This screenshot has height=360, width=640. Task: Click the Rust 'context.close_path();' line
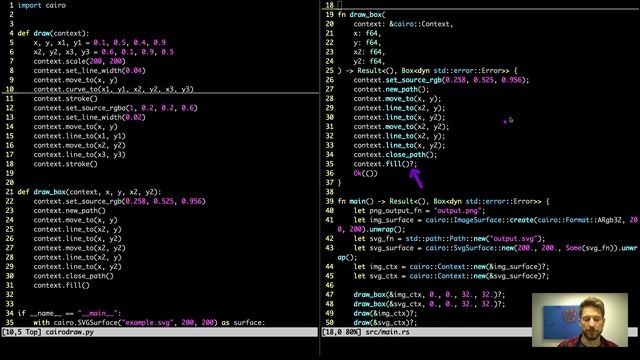pyautogui.click(x=395, y=155)
